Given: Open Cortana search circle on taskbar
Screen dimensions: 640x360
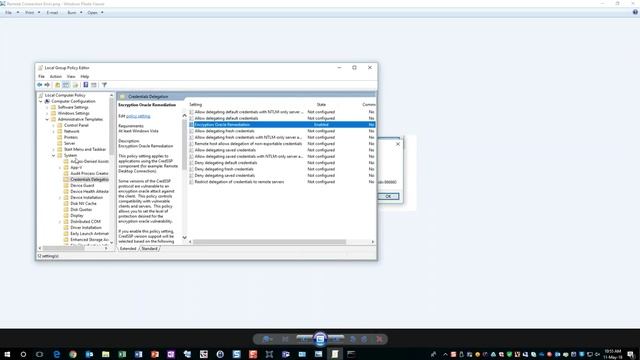Looking at the screenshot, I should click(x=23, y=354).
